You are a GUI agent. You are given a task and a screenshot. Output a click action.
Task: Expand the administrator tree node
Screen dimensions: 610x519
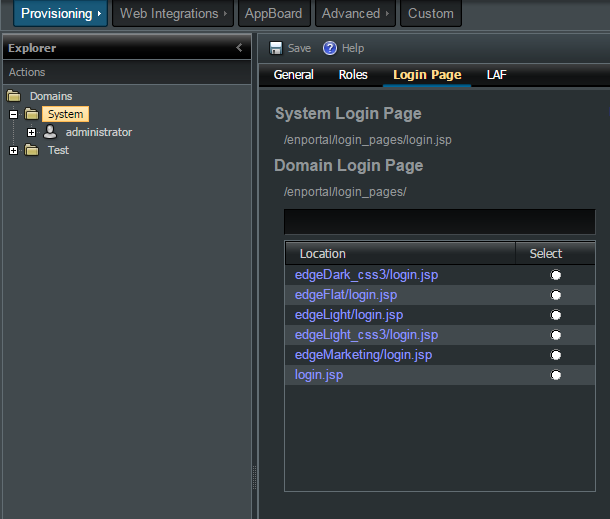tap(32, 132)
